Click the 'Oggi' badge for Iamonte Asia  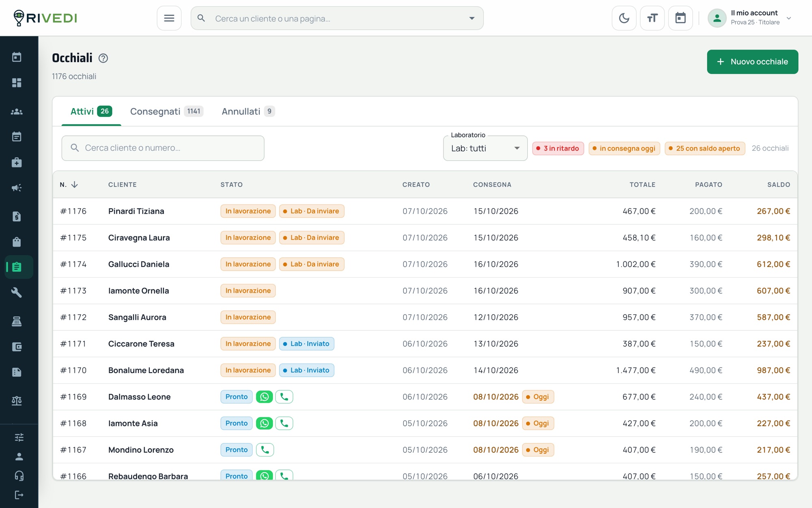(x=538, y=423)
